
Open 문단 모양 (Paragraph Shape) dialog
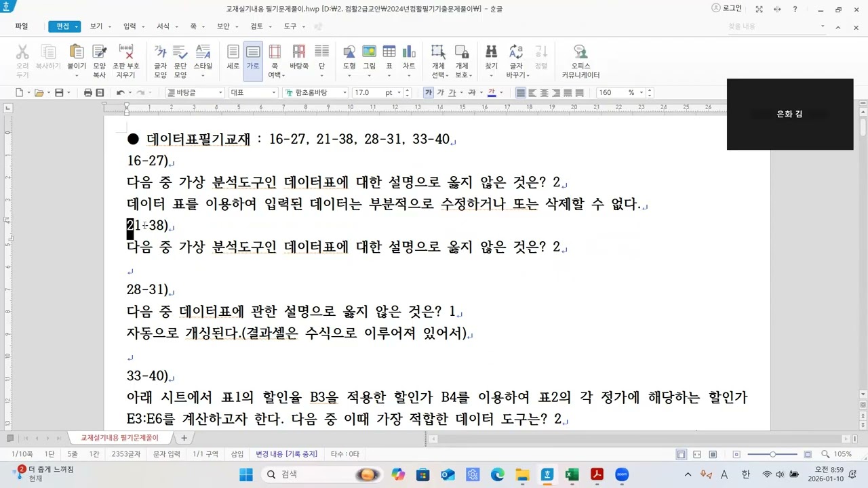click(x=180, y=61)
